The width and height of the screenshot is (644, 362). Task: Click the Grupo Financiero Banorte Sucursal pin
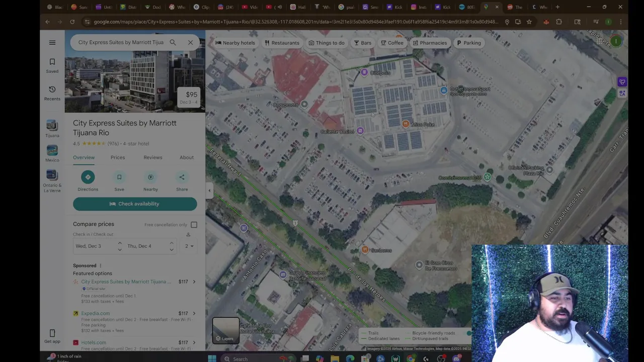pyautogui.click(x=283, y=275)
